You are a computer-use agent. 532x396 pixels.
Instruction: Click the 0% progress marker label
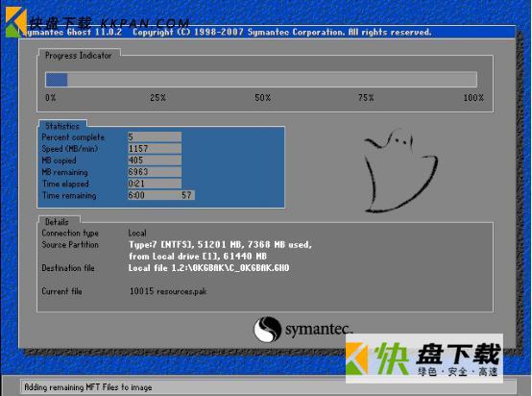click(51, 98)
